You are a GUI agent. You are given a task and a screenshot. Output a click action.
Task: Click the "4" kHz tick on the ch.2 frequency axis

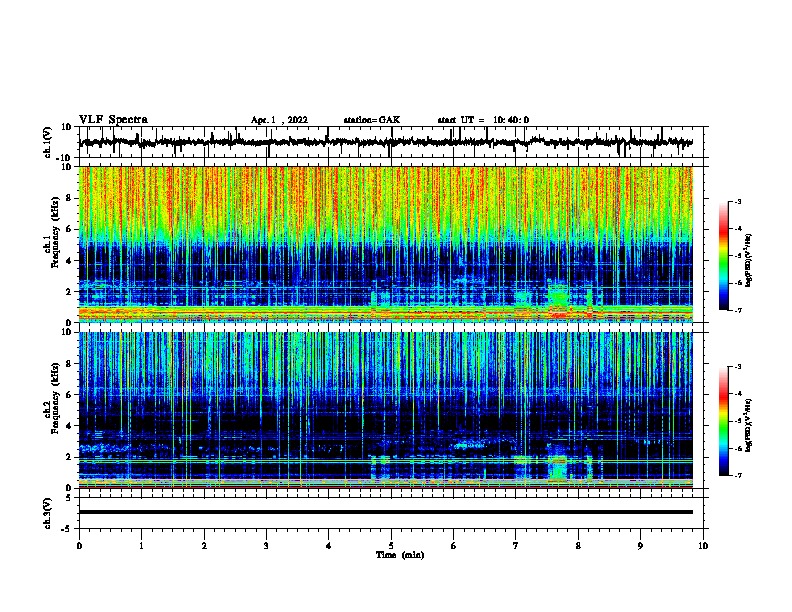[69, 426]
